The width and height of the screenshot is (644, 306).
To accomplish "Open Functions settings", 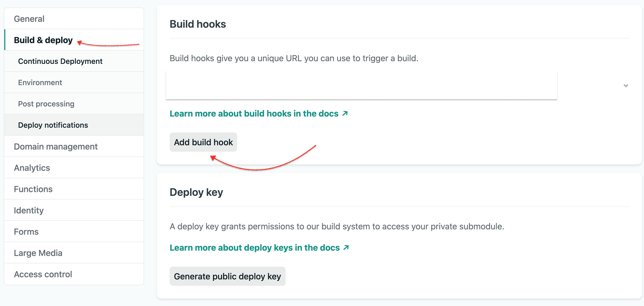I will click(74, 189).
